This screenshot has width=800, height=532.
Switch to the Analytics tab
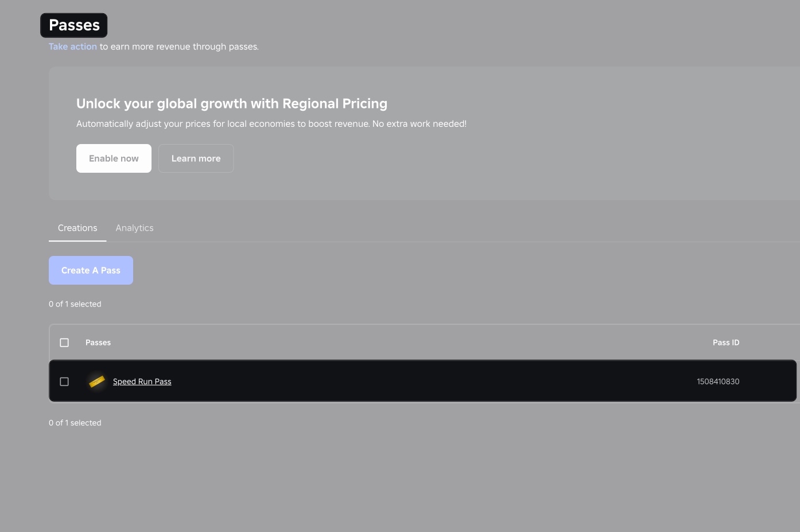click(134, 228)
